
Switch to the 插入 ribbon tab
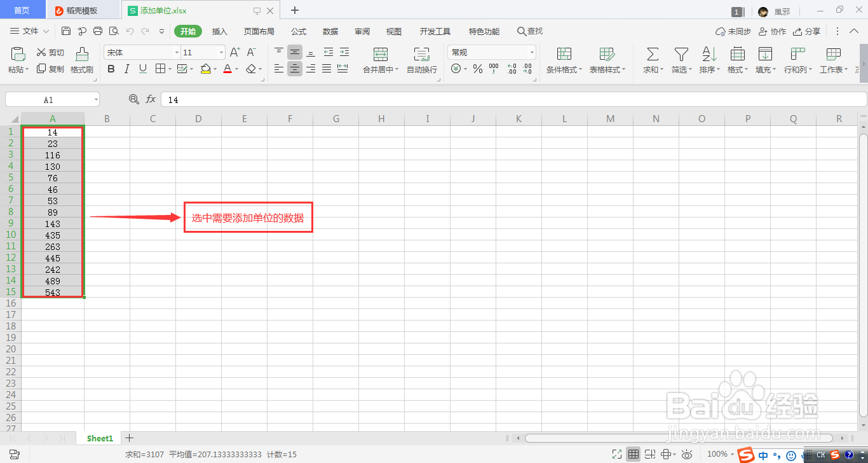click(220, 31)
